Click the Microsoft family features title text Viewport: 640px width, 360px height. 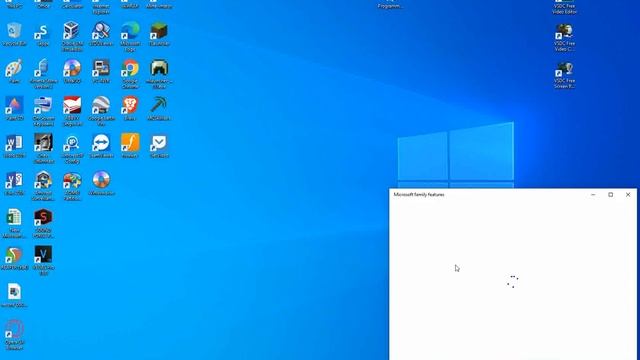click(419, 195)
